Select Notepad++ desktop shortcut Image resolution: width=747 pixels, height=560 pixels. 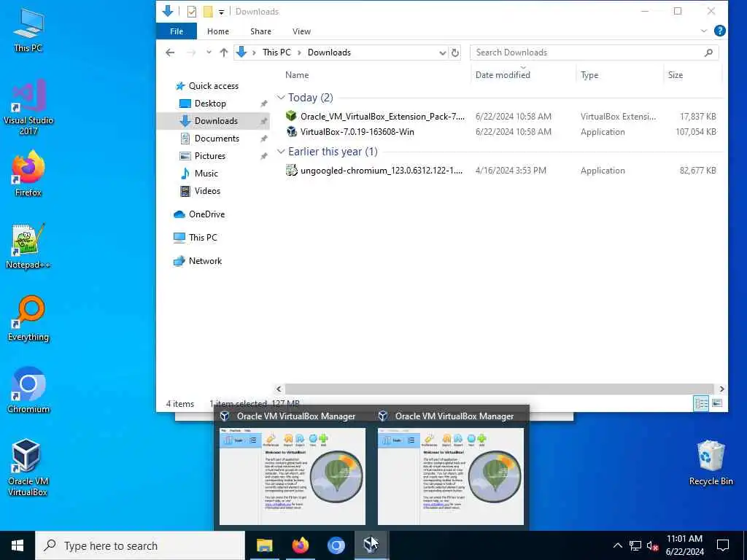click(x=28, y=246)
